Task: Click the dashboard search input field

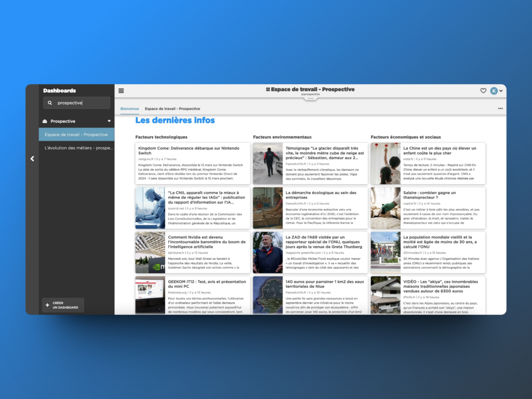Action: coord(82,103)
